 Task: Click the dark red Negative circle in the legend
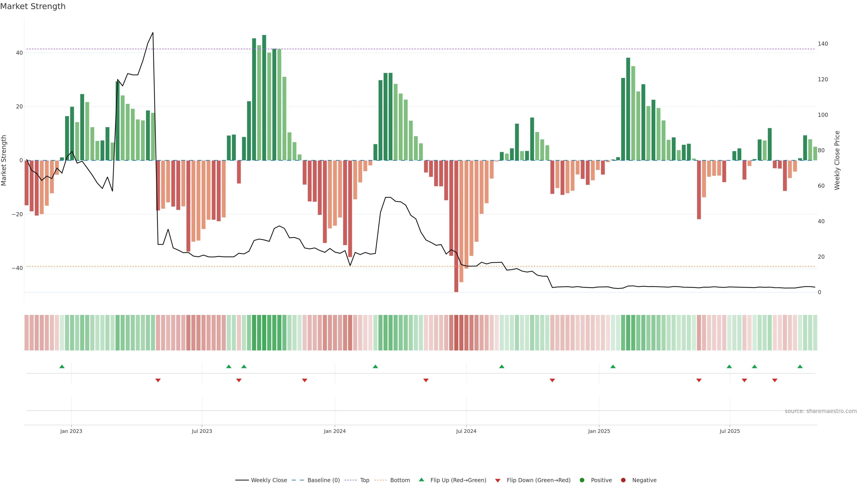tap(623, 480)
